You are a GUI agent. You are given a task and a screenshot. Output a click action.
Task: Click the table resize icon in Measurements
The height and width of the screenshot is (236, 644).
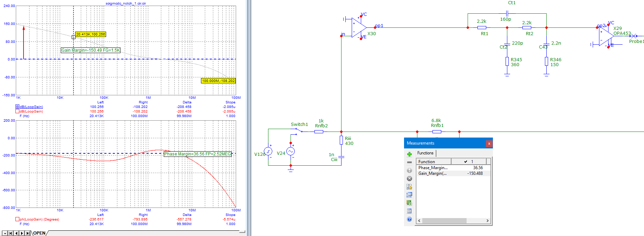(x=409, y=195)
